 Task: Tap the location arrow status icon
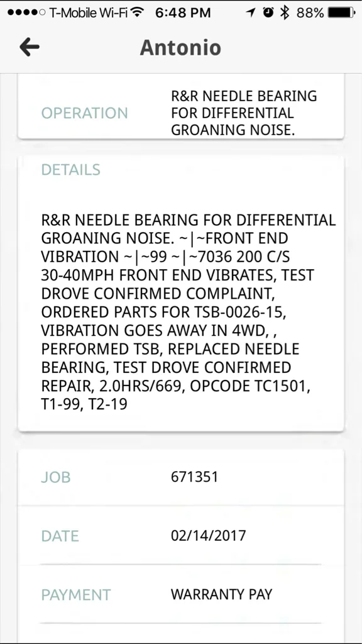tap(250, 13)
